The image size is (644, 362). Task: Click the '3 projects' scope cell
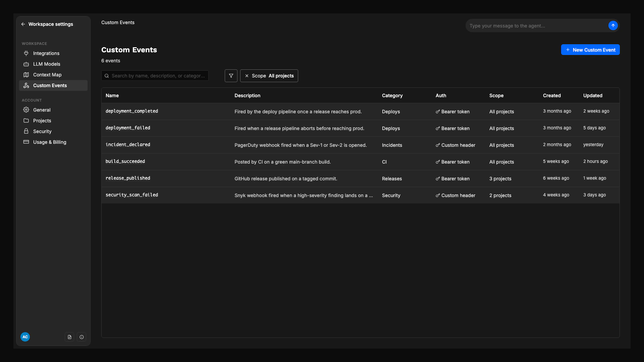500,179
